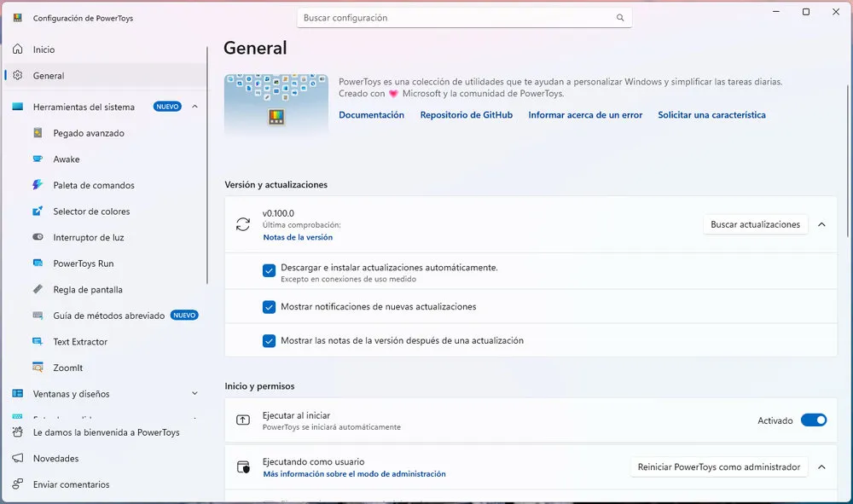This screenshot has width=853, height=504.
Task: Collapse the version and updates card chevron
Action: pyautogui.click(x=822, y=224)
